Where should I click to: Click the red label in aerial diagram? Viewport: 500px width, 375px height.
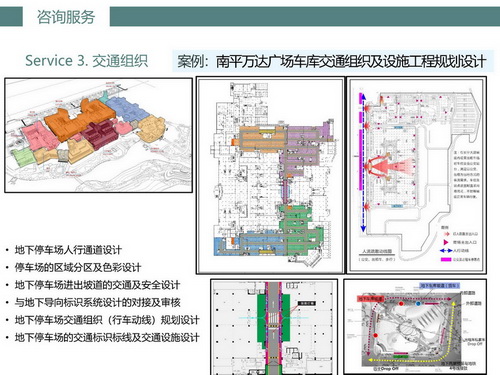pyautogui.click(x=371, y=299)
